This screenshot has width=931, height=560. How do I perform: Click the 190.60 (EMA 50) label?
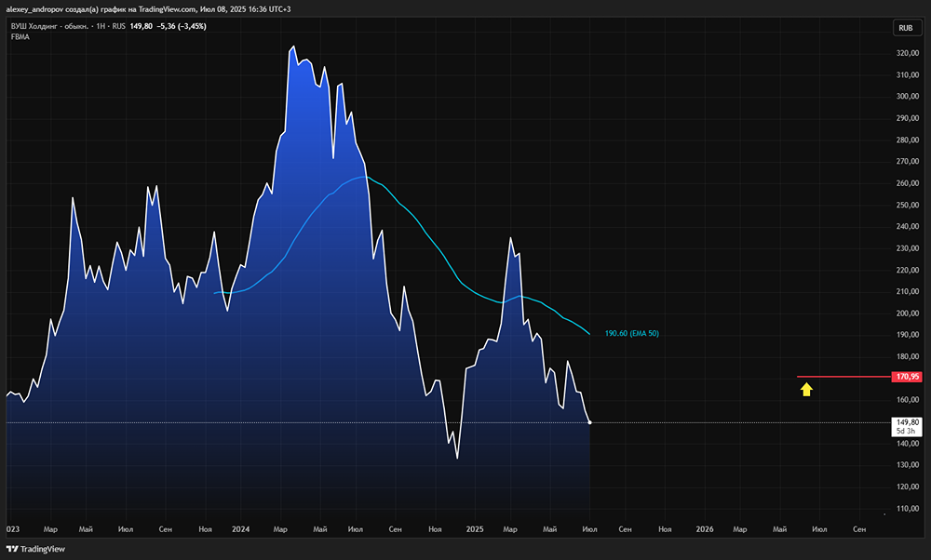[632, 333]
